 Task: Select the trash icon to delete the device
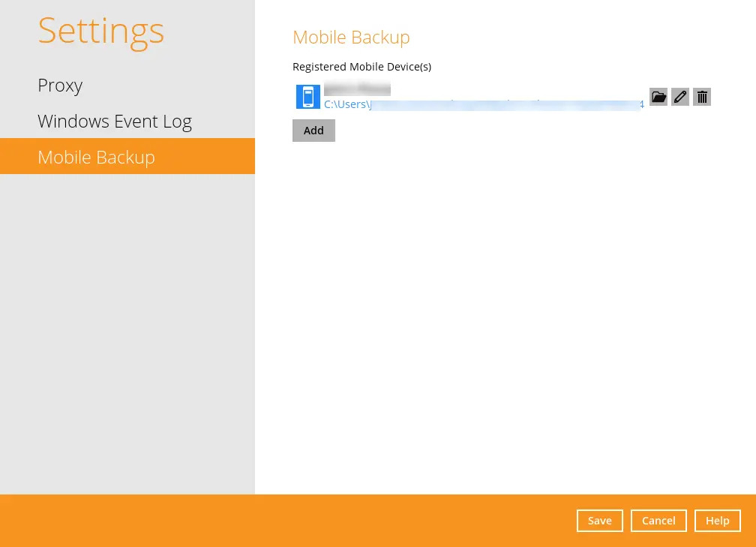pyautogui.click(x=701, y=97)
